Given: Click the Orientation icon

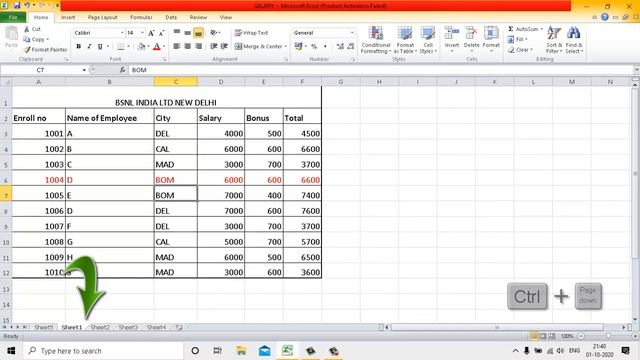Looking at the screenshot, I should 214,33.
